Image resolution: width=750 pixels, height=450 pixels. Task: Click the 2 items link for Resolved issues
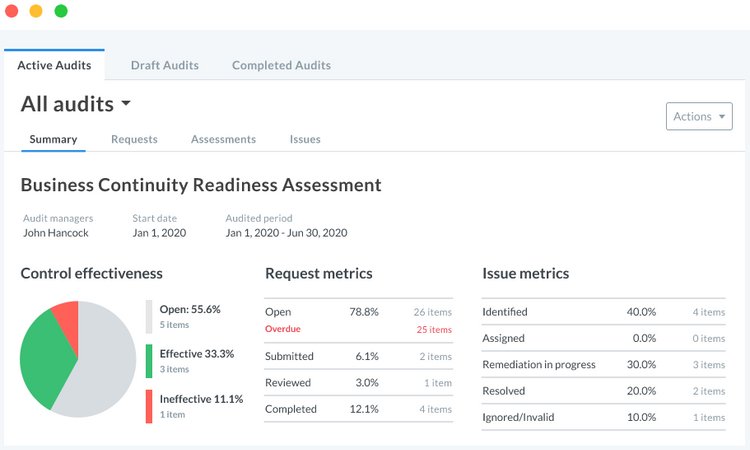[709, 391]
